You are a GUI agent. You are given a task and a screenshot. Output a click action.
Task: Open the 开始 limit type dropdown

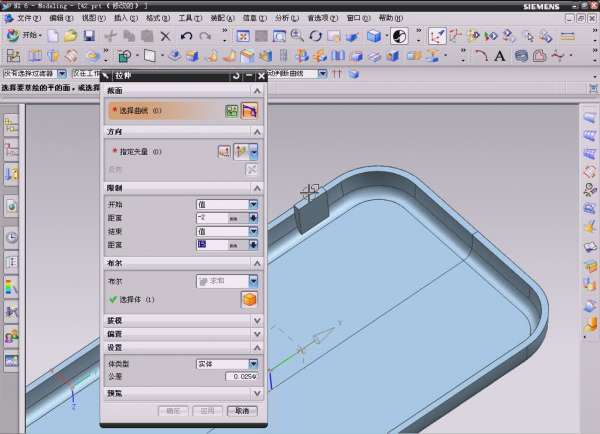[x=254, y=204]
